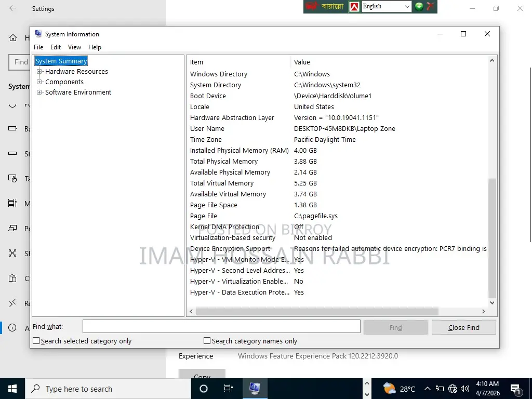This screenshot has width=532, height=399.
Task: Click the horizontal scrollbar left arrow
Action: pos(191,311)
